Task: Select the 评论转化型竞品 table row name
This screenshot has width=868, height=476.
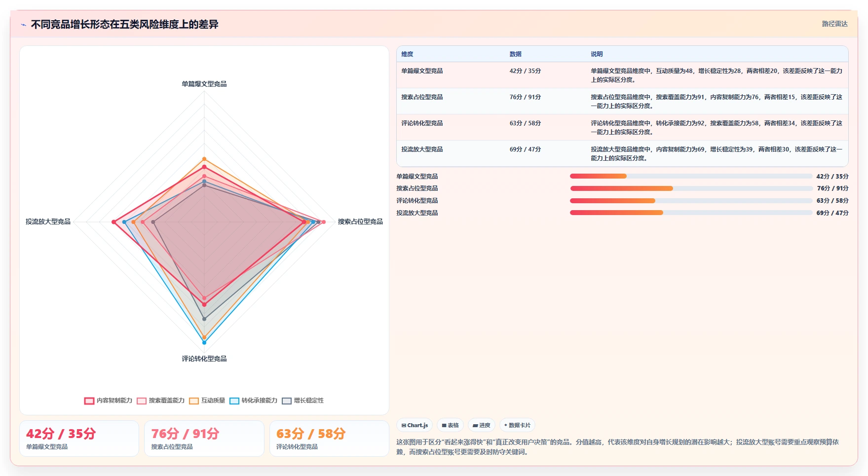Action: click(x=422, y=123)
